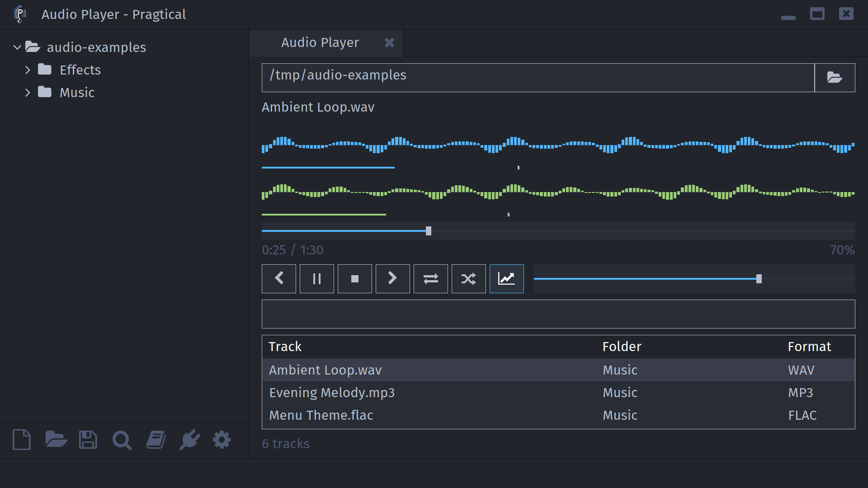This screenshot has height=488, width=868.
Task: Click the 6 tracks status text
Action: coord(286,444)
